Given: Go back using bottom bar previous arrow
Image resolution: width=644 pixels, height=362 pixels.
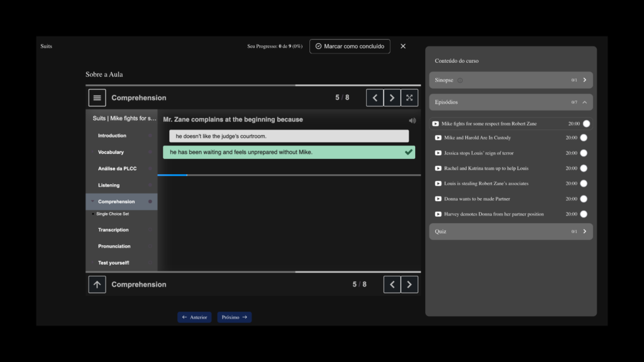Looking at the screenshot, I should pyautogui.click(x=392, y=284).
